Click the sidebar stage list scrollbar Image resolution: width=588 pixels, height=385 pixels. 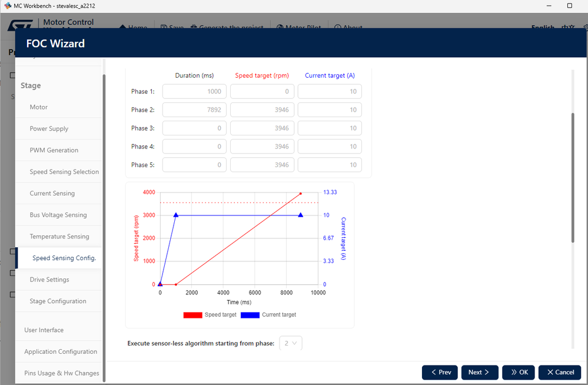pyautogui.click(x=104, y=228)
